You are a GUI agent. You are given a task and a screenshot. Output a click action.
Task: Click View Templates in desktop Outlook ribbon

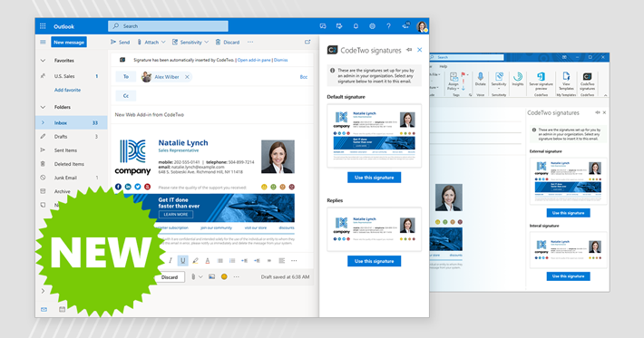coord(566,82)
